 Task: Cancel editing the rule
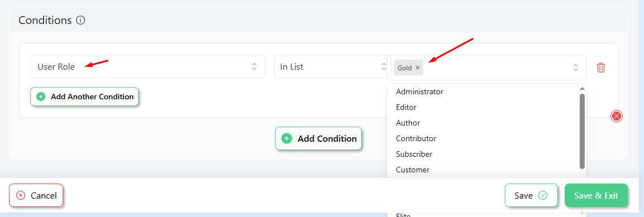pyautogui.click(x=36, y=195)
